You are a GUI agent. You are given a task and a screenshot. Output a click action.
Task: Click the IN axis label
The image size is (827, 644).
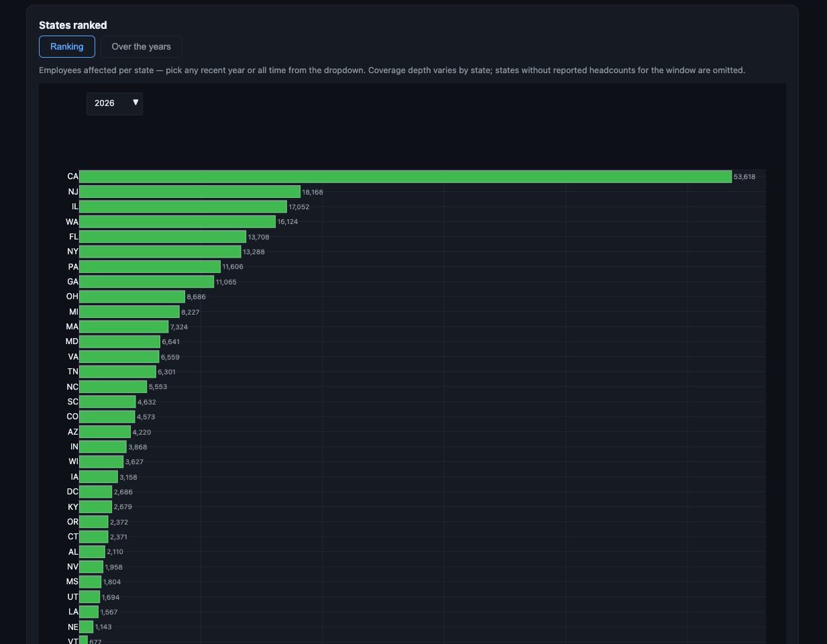[x=74, y=447]
